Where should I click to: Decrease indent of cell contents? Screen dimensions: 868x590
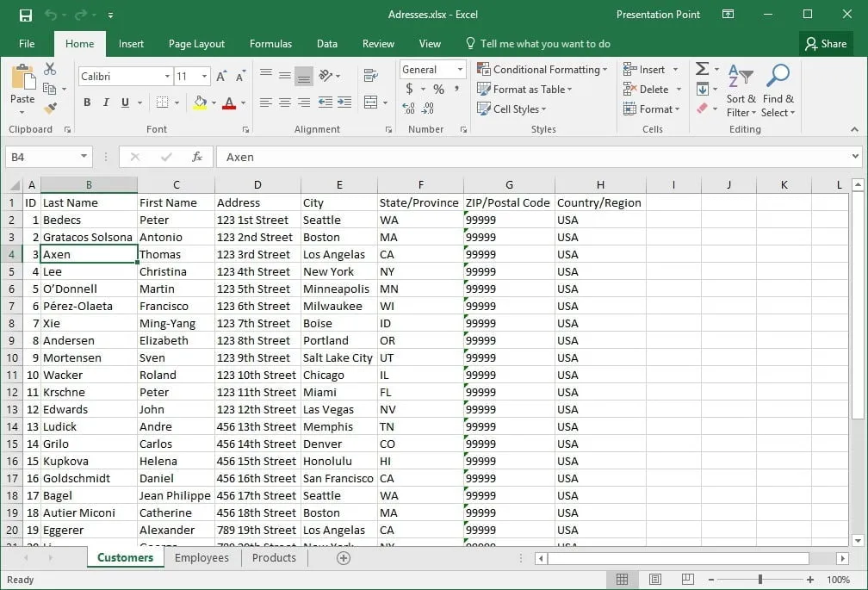[x=325, y=102]
